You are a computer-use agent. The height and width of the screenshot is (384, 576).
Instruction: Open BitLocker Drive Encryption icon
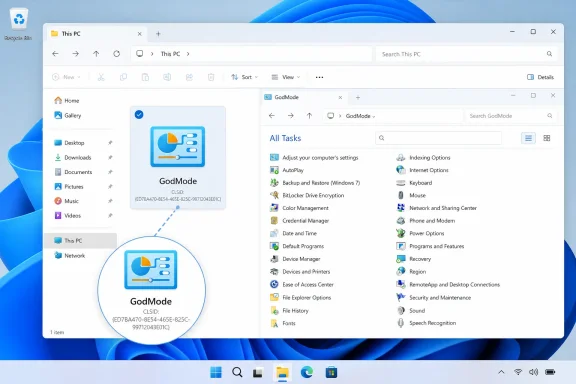tap(274, 195)
